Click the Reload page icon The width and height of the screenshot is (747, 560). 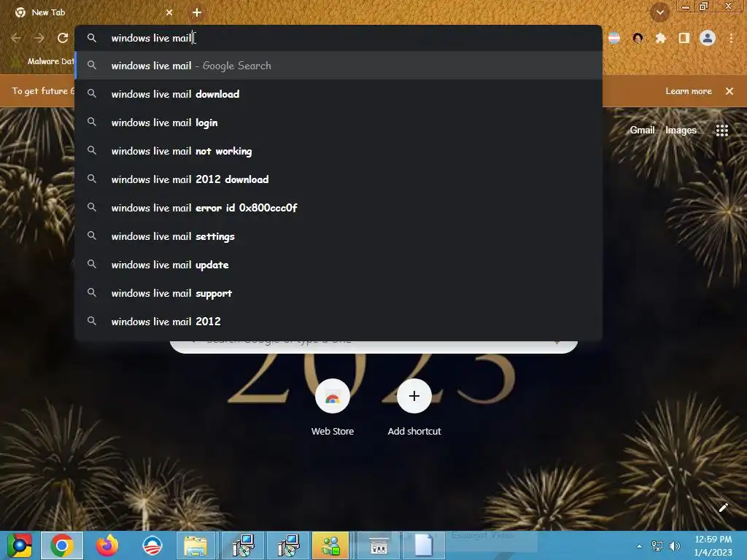(x=63, y=38)
